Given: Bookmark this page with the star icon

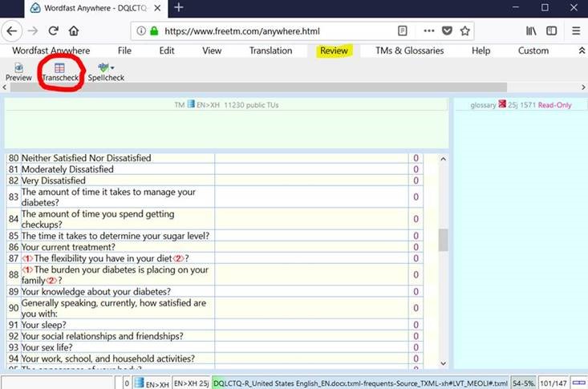Looking at the screenshot, I should coord(464,31).
